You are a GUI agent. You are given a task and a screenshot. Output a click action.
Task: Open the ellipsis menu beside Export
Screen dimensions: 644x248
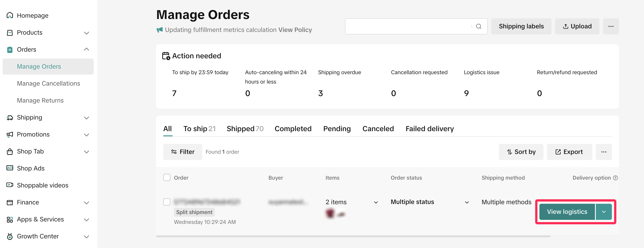(x=603, y=152)
